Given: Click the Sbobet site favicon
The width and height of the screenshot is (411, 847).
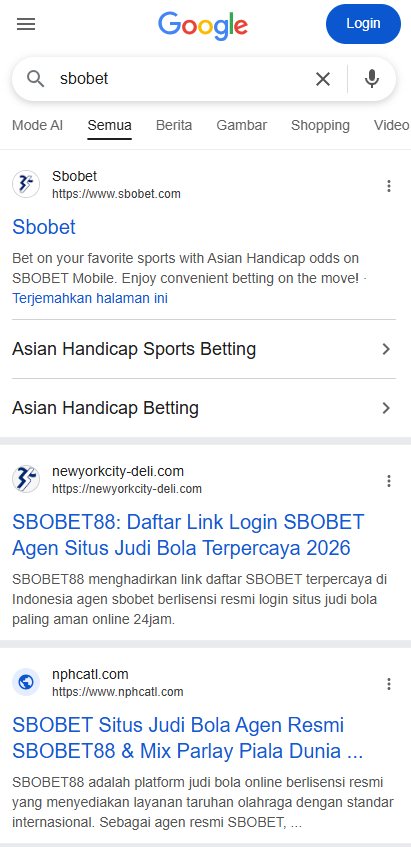Looking at the screenshot, I should click(26, 184).
